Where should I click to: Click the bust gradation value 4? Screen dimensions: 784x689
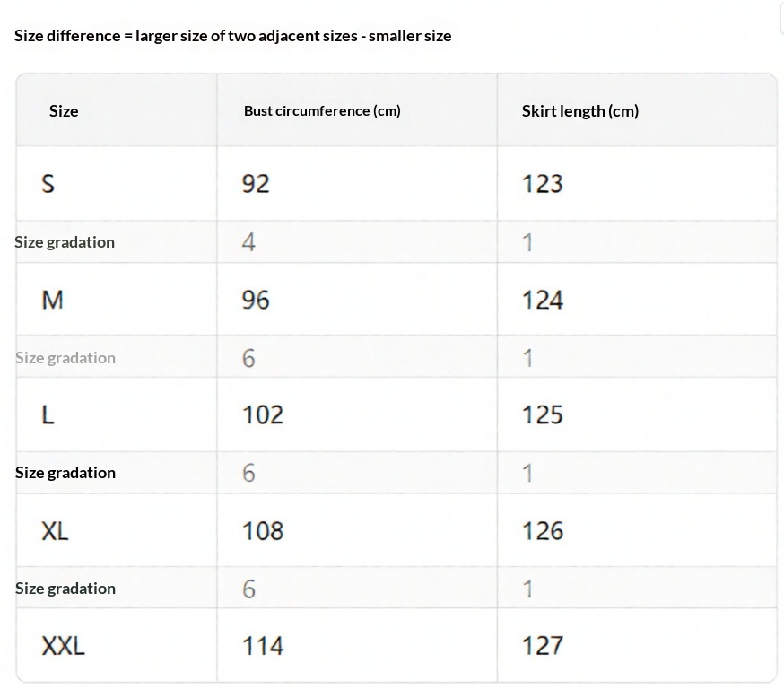pos(248,242)
